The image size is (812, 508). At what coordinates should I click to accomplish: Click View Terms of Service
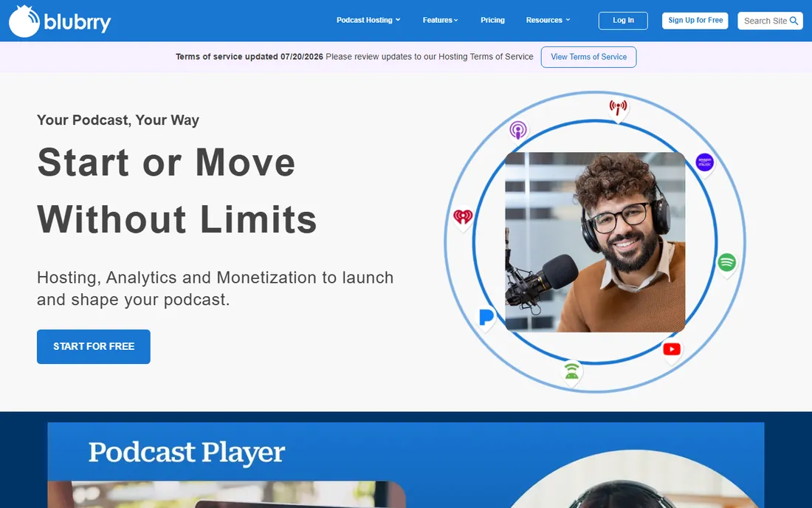click(589, 57)
